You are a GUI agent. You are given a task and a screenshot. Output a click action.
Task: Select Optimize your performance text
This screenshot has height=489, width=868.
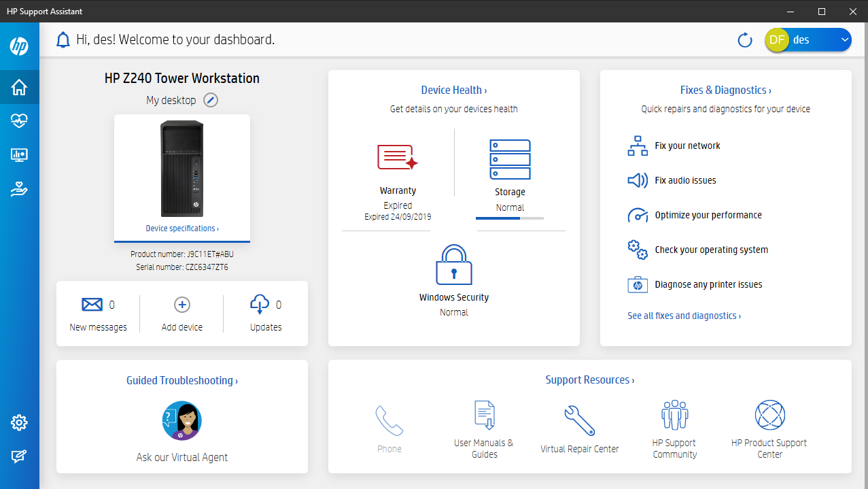[708, 215]
